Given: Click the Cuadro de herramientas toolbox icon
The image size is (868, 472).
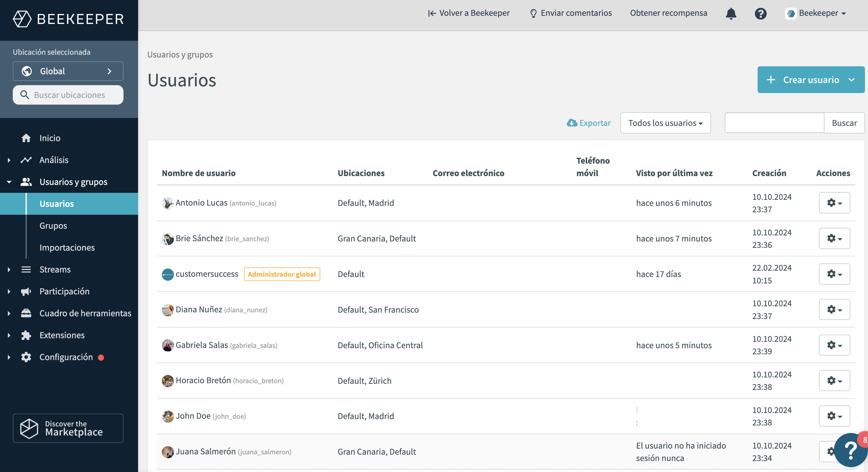Looking at the screenshot, I should coord(26,313).
